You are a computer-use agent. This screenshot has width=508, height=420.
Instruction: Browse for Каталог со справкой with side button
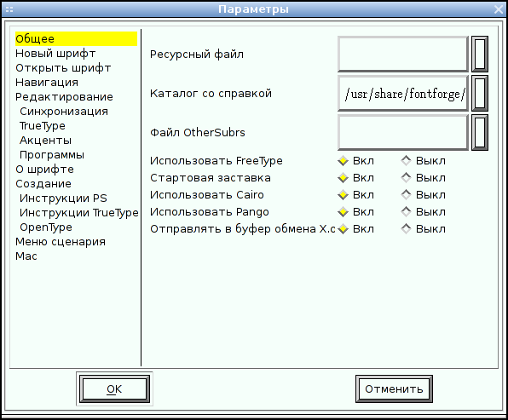[x=480, y=94]
